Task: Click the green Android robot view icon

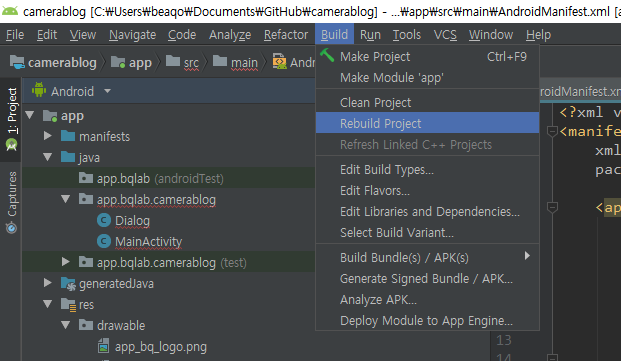Action: [x=39, y=90]
